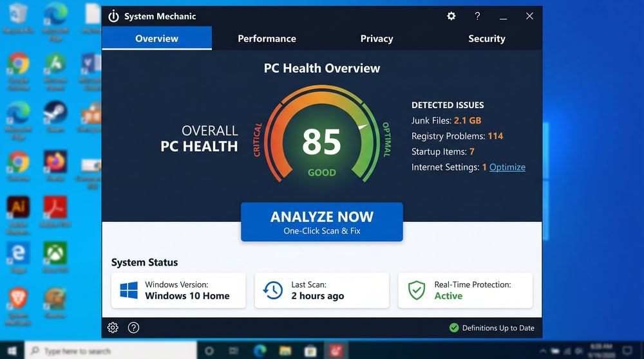Close the System Mechanic window
644x359 pixels.
(529, 16)
